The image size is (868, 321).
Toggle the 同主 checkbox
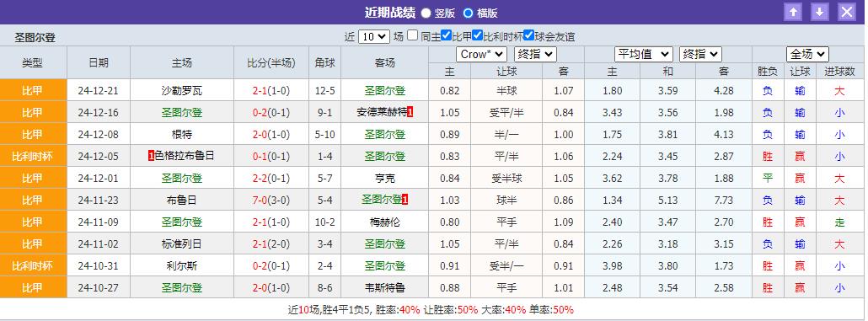point(412,36)
